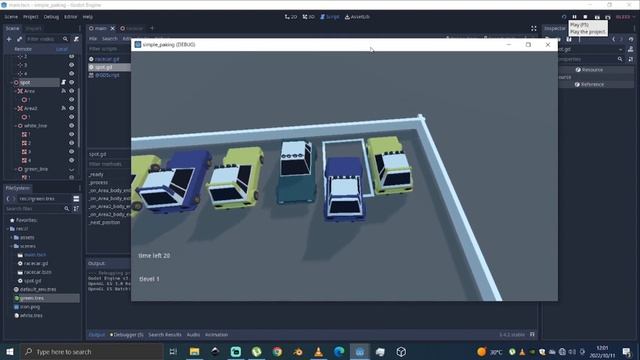Open the Inspector object properties tools icon
The width and height of the screenshot is (640, 360).
pos(631,59)
